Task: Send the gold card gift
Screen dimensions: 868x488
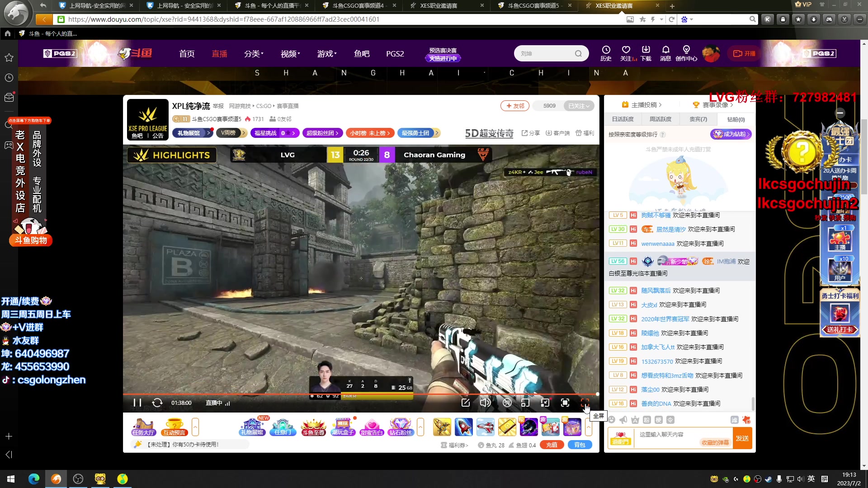Action: [507, 427]
